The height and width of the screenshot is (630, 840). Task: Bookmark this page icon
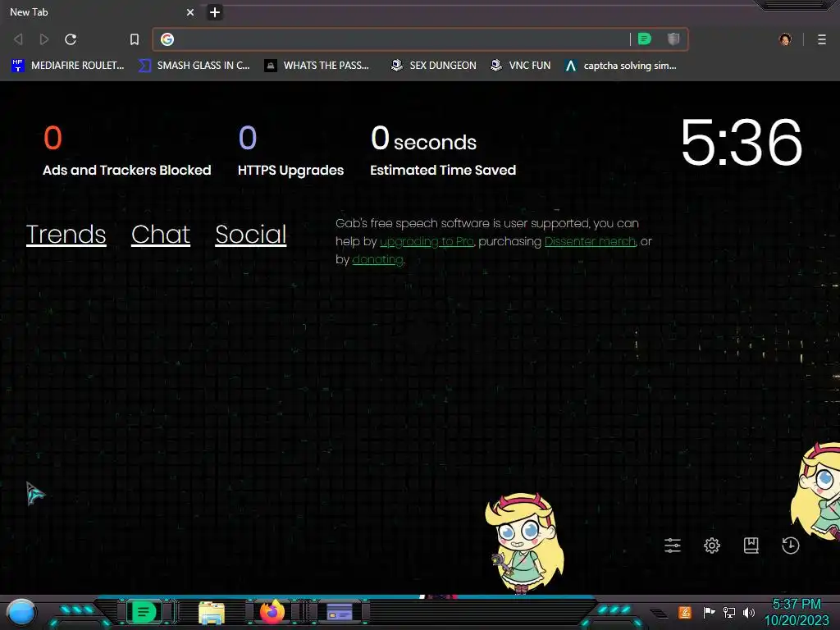pos(135,39)
